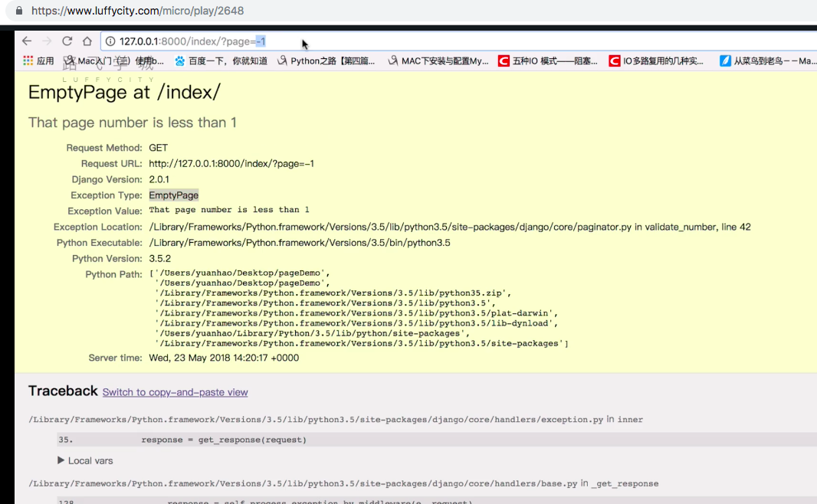Click the base.py in _get_response frame path

(343, 483)
